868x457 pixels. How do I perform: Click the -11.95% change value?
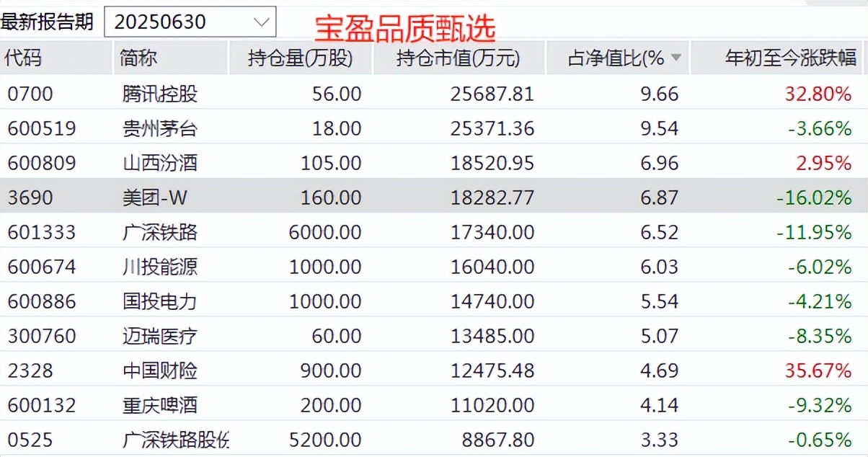coord(814,232)
